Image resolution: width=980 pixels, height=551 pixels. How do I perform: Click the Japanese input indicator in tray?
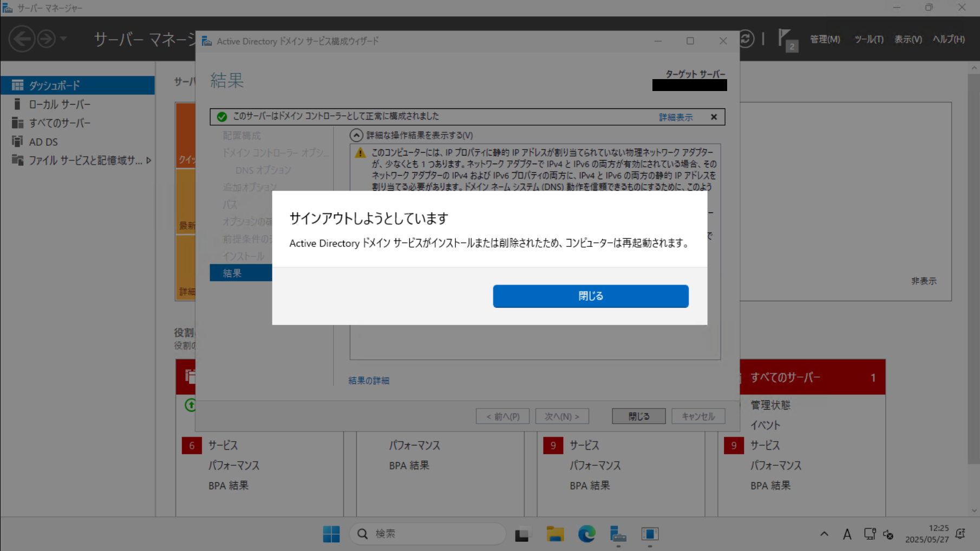pos(847,534)
